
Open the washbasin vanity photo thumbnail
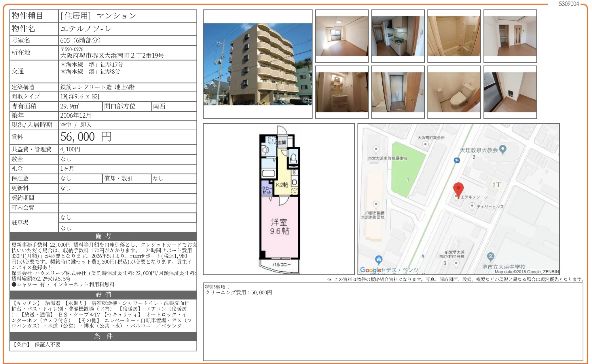[x=341, y=92]
